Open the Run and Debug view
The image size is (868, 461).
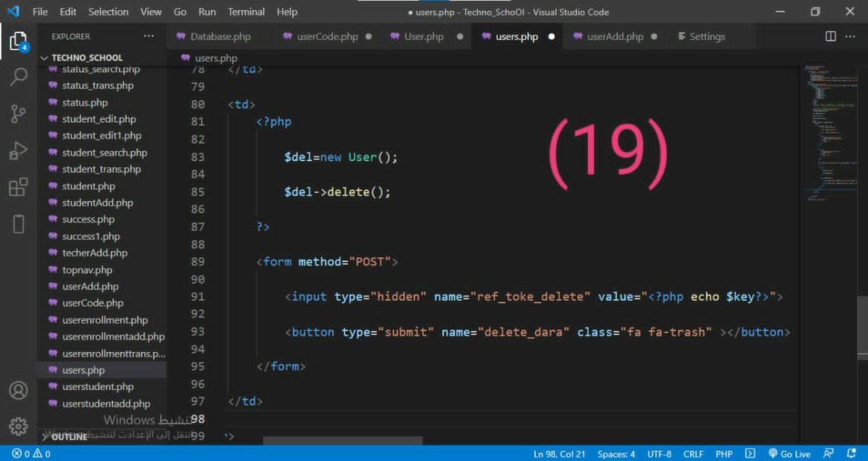coord(18,151)
